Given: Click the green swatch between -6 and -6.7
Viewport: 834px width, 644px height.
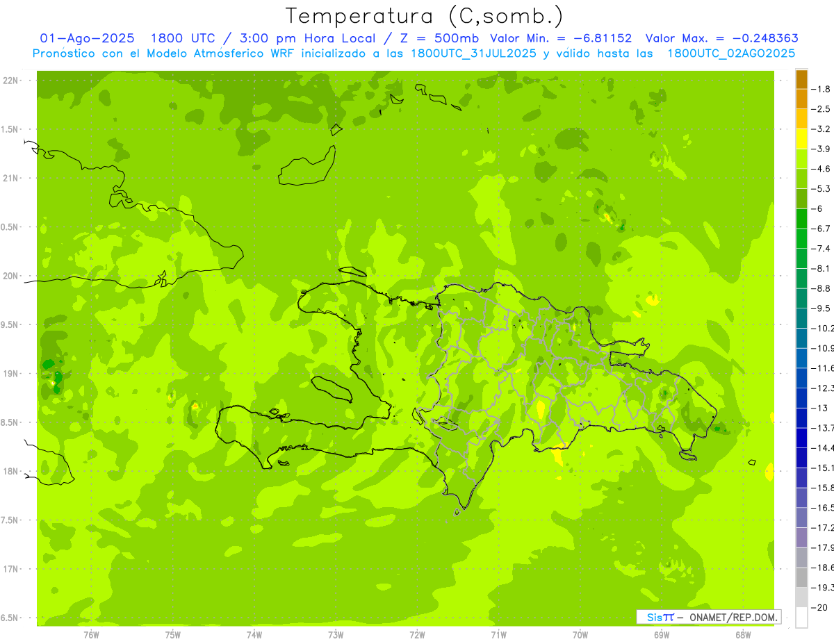Looking at the screenshot, I should [x=801, y=219].
